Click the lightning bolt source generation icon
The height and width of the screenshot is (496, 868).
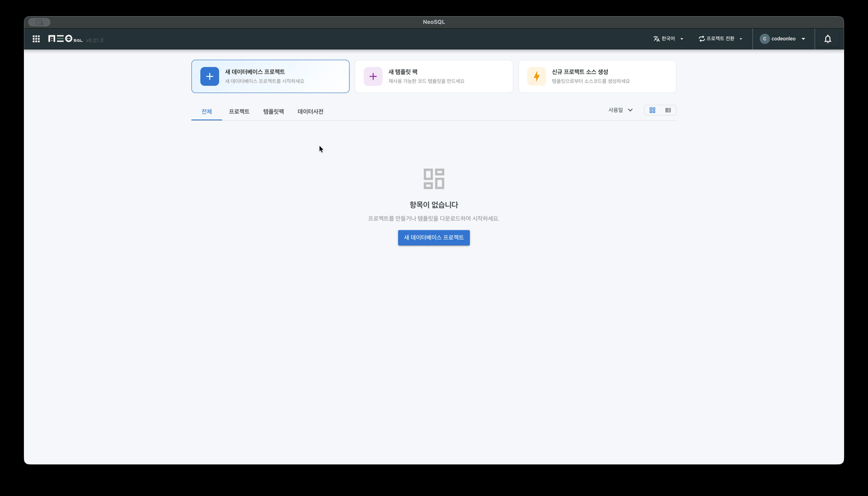[x=536, y=76]
